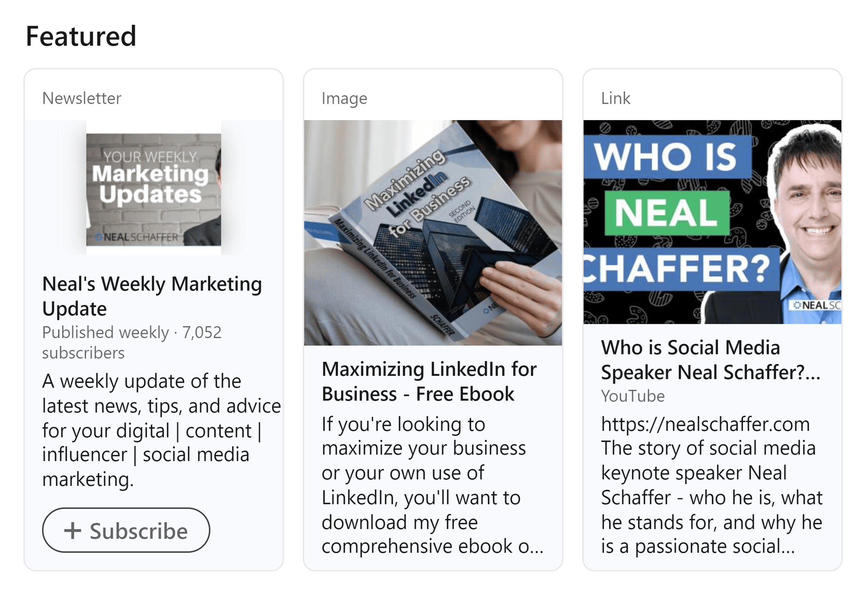
Task: Open the Your Weekly Marketing Updates thumbnail
Action: [x=153, y=189]
